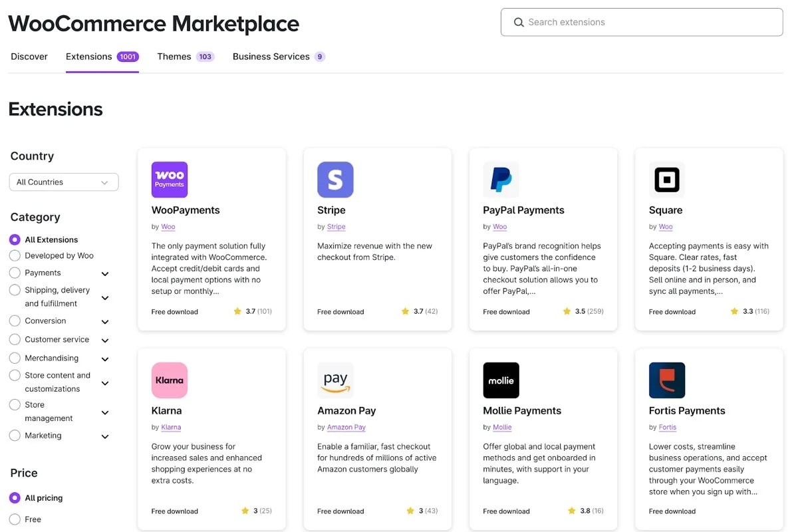Open the Klarna developer link
This screenshot has height=532, width=798.
click(x=171, y=428)
